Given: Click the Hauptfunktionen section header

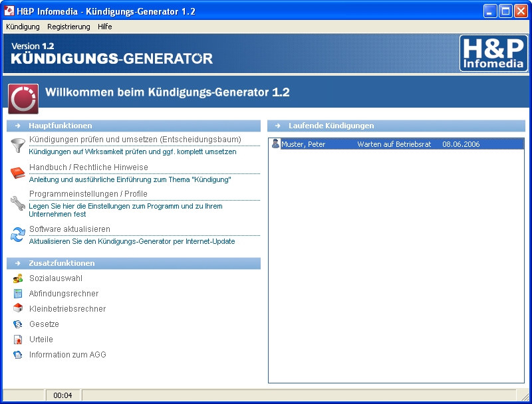Looking at the screenshot, I should point(134,126).
